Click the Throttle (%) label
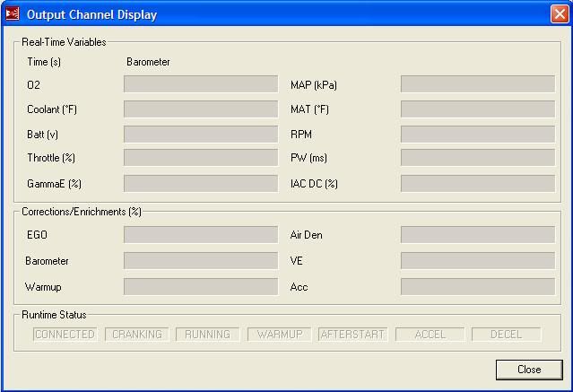The width and height of the screenshot is (573, 392). pos(51,158)
